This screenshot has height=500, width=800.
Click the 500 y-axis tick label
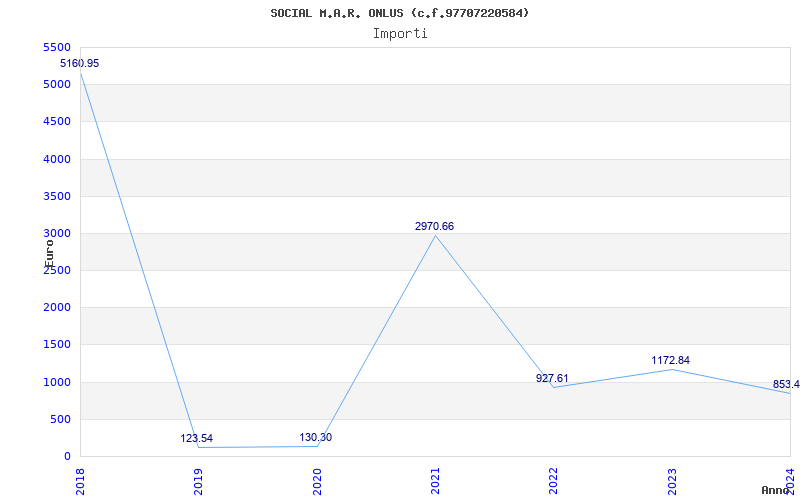[x=61, y=419]
